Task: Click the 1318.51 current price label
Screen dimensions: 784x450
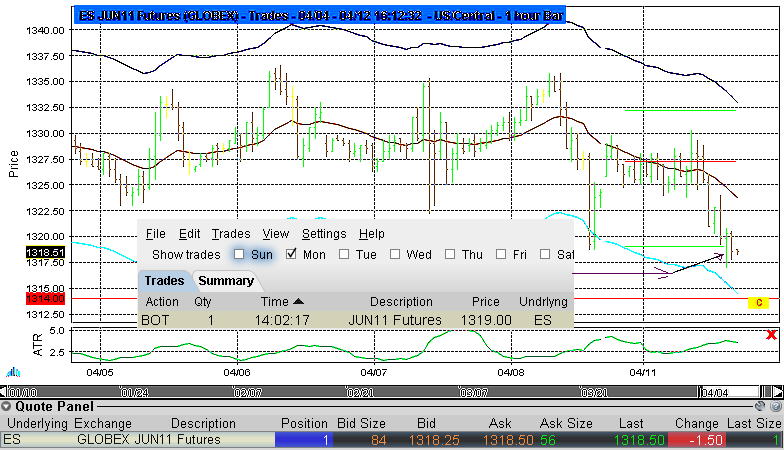Action: click(x=45, y=252)
